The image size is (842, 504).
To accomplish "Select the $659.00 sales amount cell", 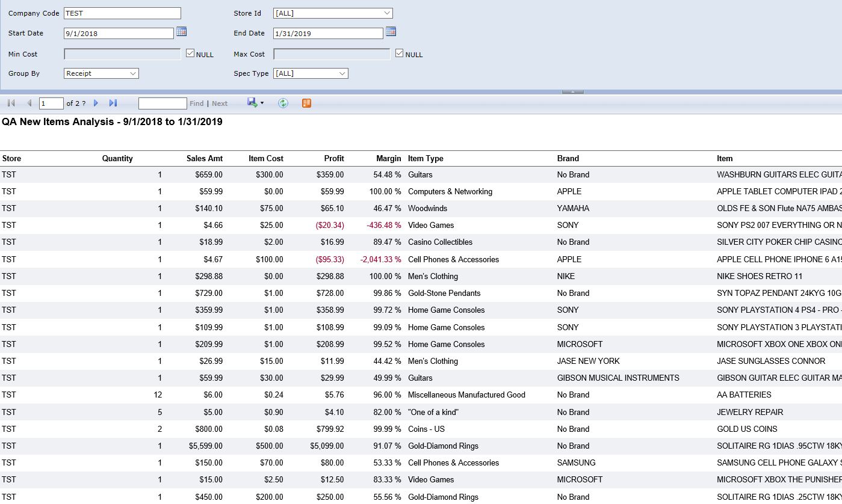I will [209, 175].
